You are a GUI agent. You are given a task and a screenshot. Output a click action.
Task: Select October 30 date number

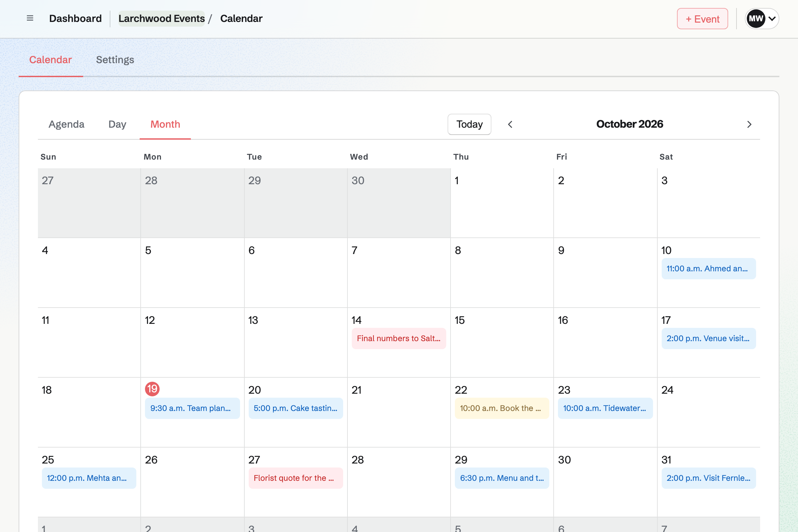click(x=564, y=460)
